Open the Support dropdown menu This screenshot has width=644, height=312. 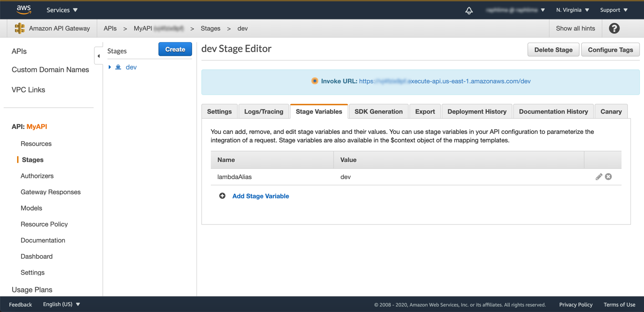tap(614, 10)
